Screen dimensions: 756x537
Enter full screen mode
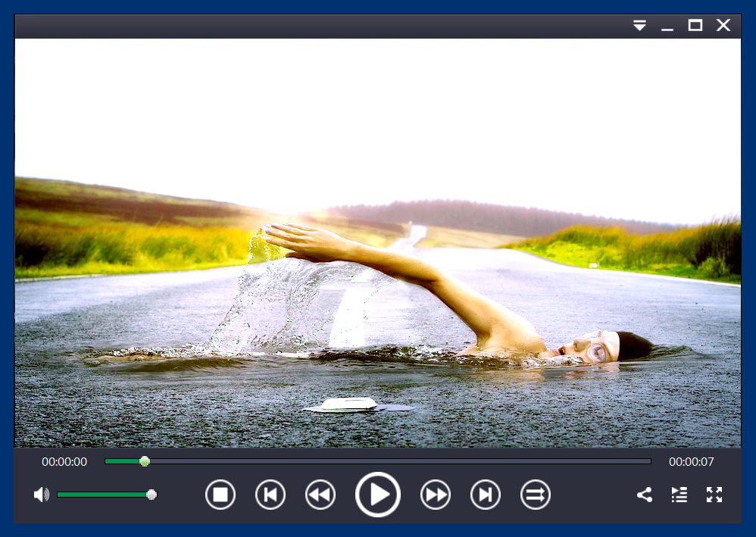pyautogui.click(x=714, y=495)
